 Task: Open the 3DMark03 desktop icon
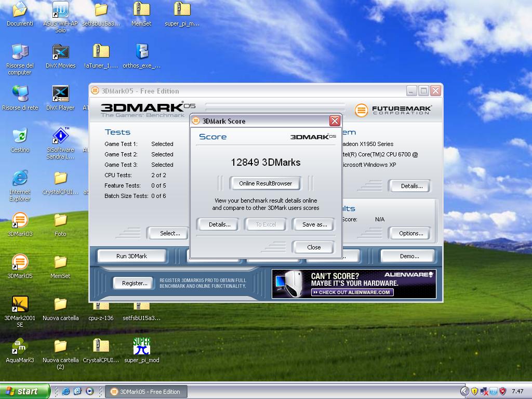(20, 221)
